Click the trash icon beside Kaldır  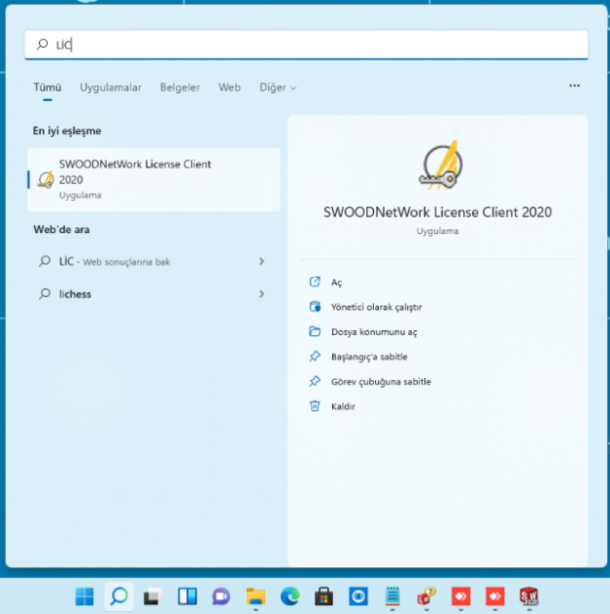coord(315,406)
